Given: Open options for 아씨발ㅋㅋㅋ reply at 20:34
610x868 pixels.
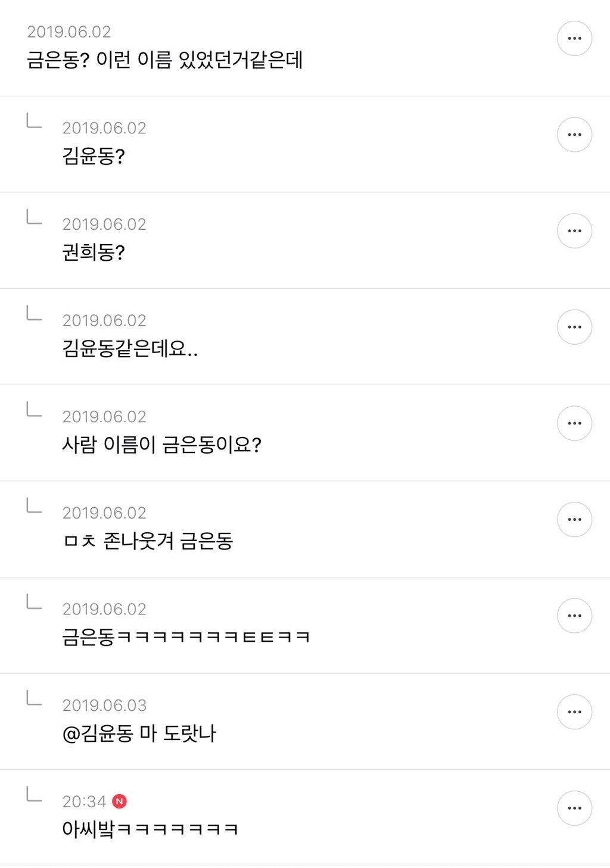Looking at the screenshot, I should (574, 808).
